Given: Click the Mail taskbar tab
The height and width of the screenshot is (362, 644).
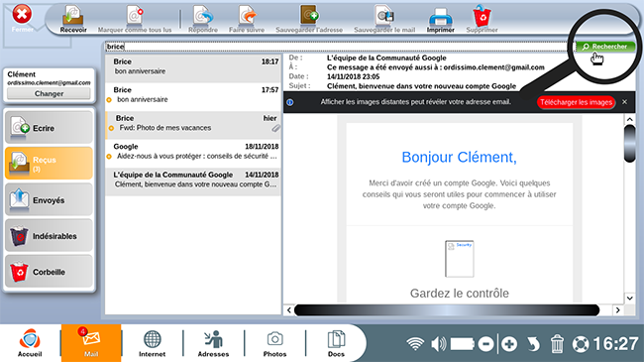Looking at the screenshot, I should point(91,343).
